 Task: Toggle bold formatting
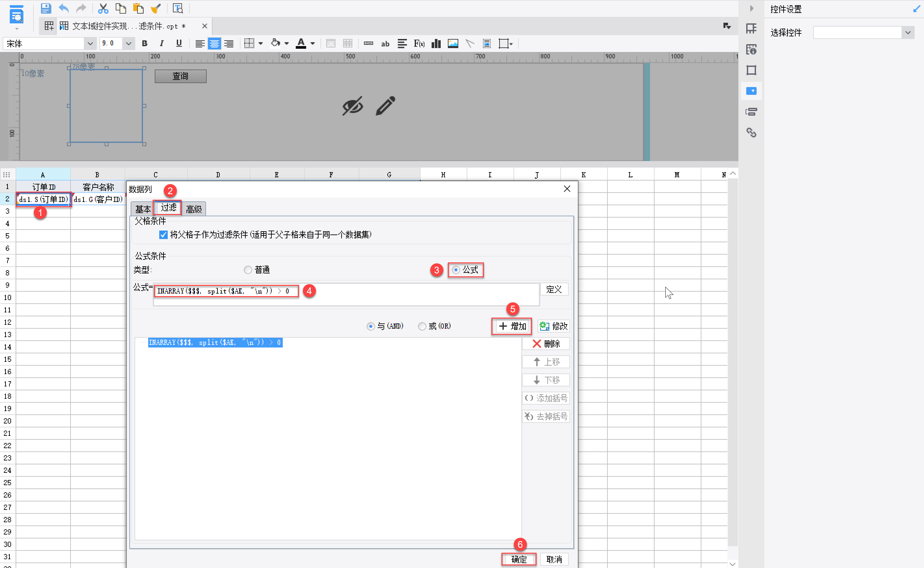[144, 44]
